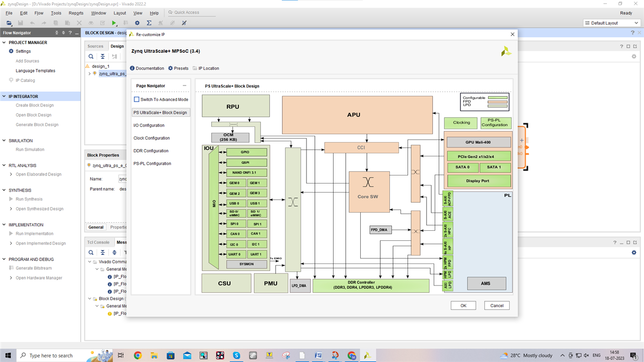
Task: Select General tab in Block Properties
Action: point(96,227)
